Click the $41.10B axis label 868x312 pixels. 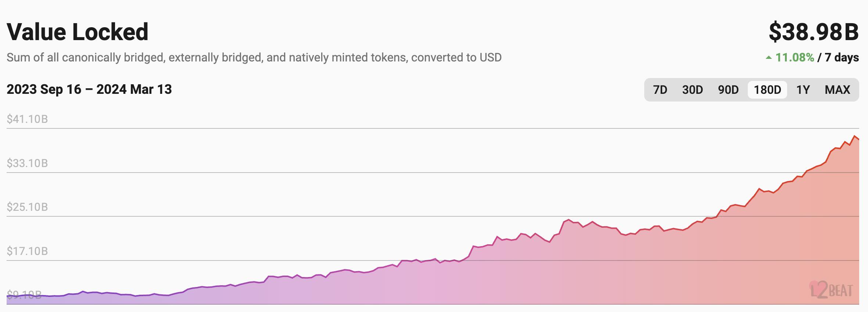pyautogui.click(x=27, y=119)
